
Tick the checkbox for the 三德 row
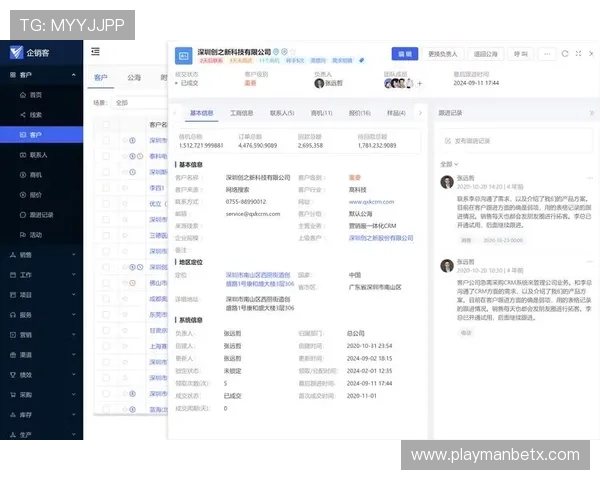click(106, 235)
